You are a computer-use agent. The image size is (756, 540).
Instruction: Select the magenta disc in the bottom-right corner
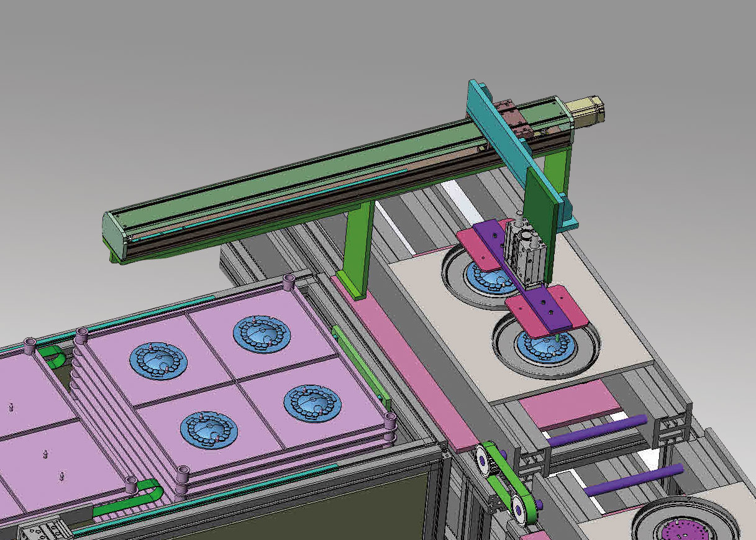tap(685, 523)
